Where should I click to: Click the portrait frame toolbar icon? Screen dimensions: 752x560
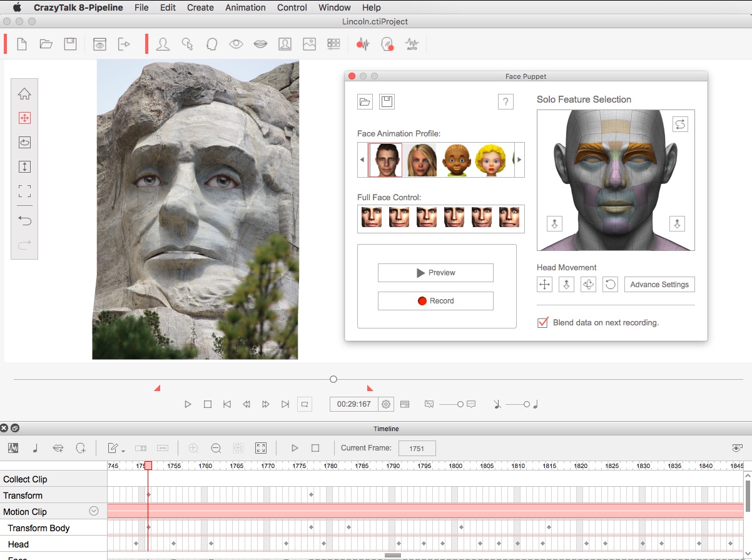point(285,44)
